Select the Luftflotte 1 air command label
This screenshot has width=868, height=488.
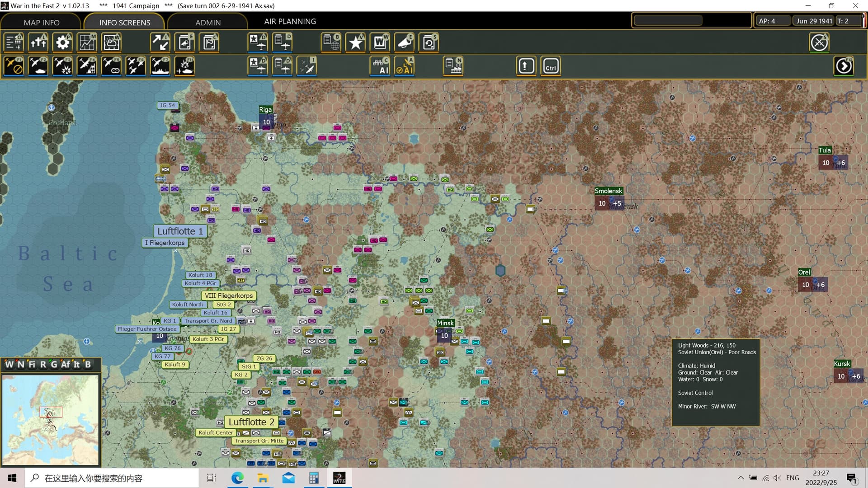180,231
